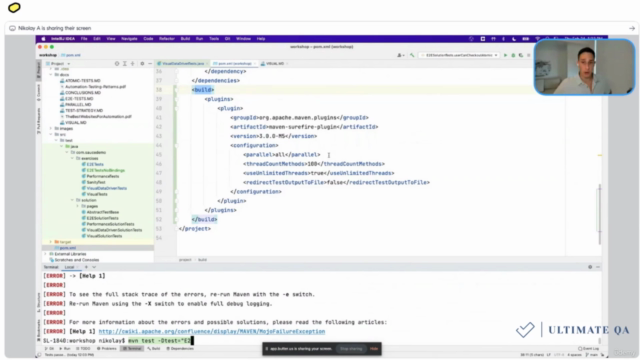Image resolution: width=640 pixels, height=360 pixels.
Task: Open the IntelliJ IDEA menu
Action: pyautogui.click(x=63, y=39)
